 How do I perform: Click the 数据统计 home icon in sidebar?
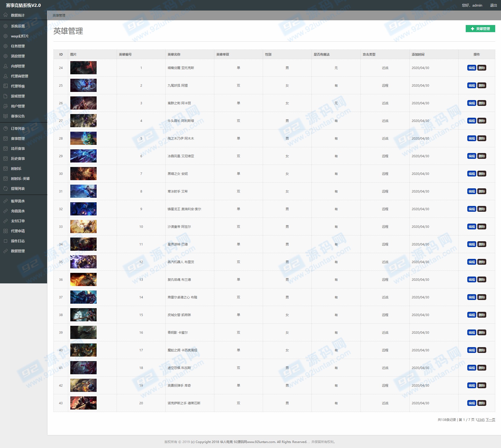coord(6,15)
